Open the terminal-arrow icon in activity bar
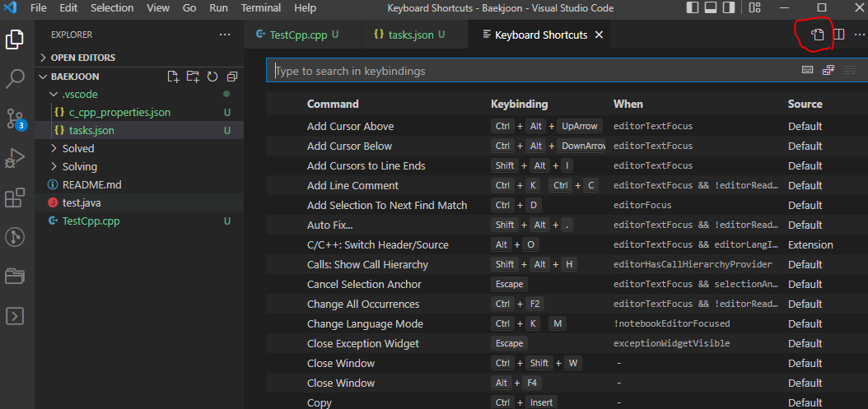The width and height of the screenshot is (868, 409). tap(15, 316)
